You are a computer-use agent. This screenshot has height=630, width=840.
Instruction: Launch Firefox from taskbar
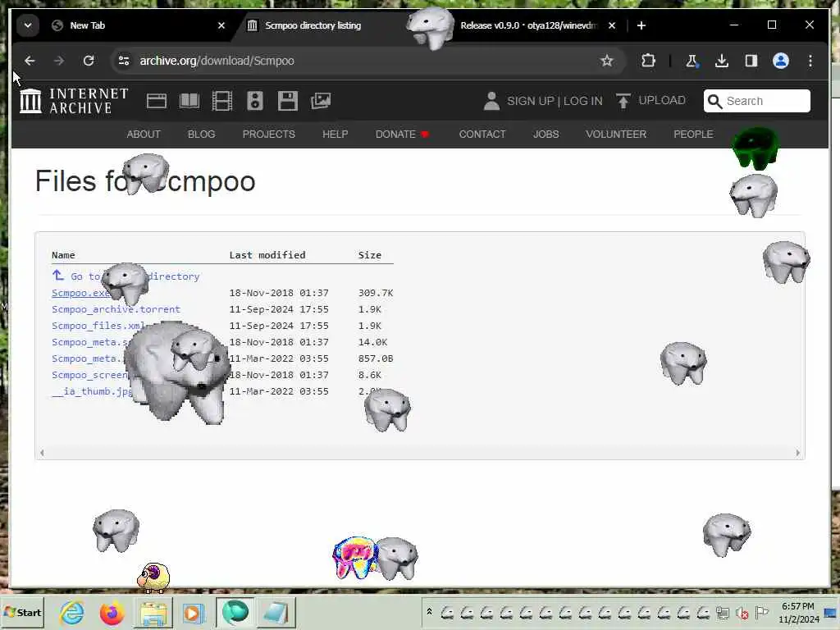112,612
